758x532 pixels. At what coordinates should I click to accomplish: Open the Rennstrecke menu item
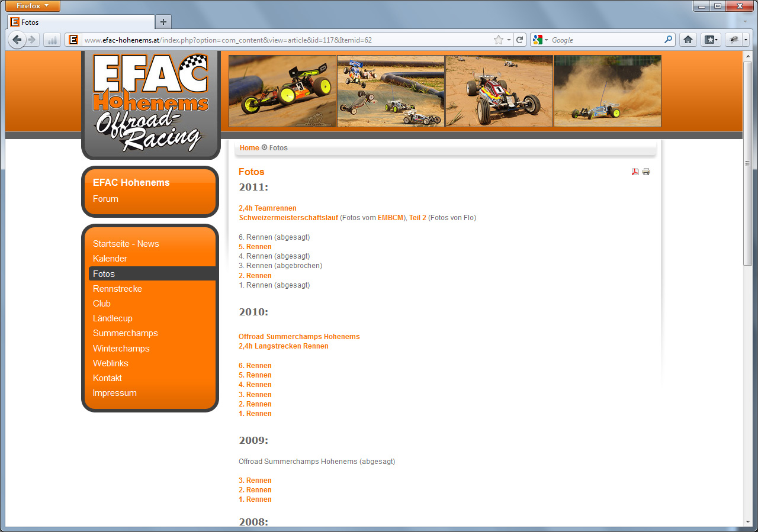click(117, 289)
